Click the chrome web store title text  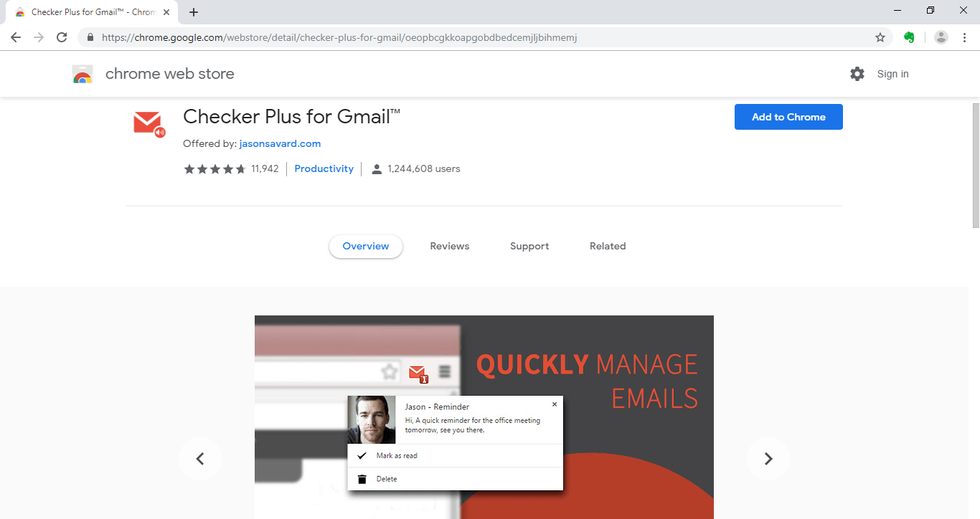(170, 74)
